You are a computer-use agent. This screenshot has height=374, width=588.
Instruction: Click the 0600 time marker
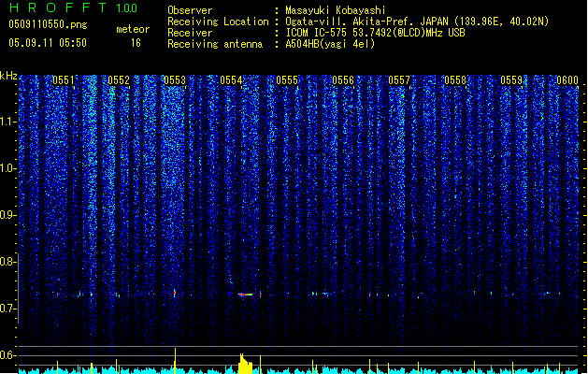567,80
